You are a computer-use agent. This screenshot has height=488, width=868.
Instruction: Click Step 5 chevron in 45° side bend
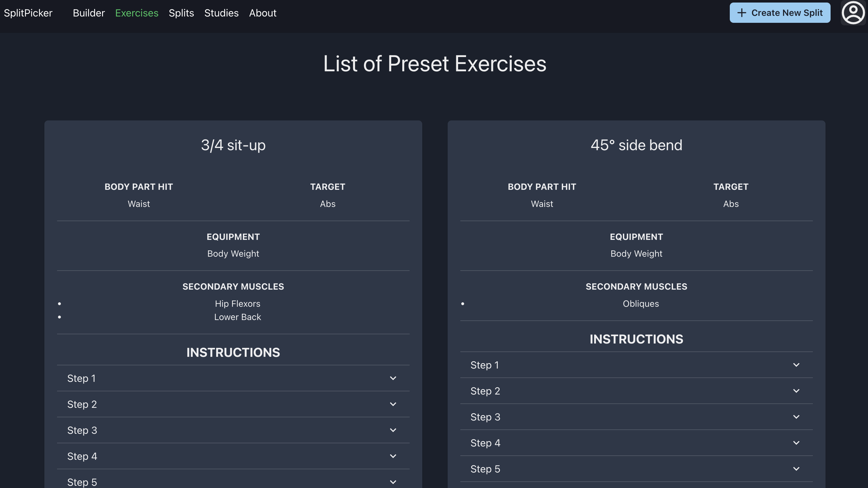(x=796, y=468)
